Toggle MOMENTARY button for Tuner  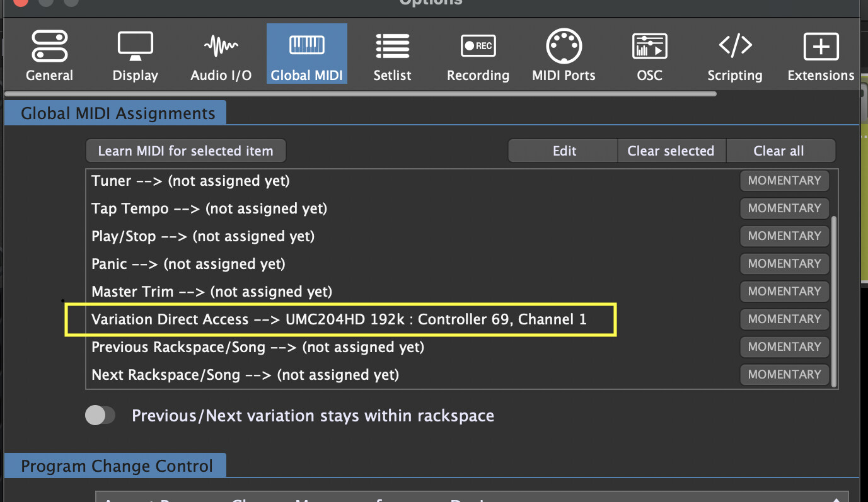point(784,181)
